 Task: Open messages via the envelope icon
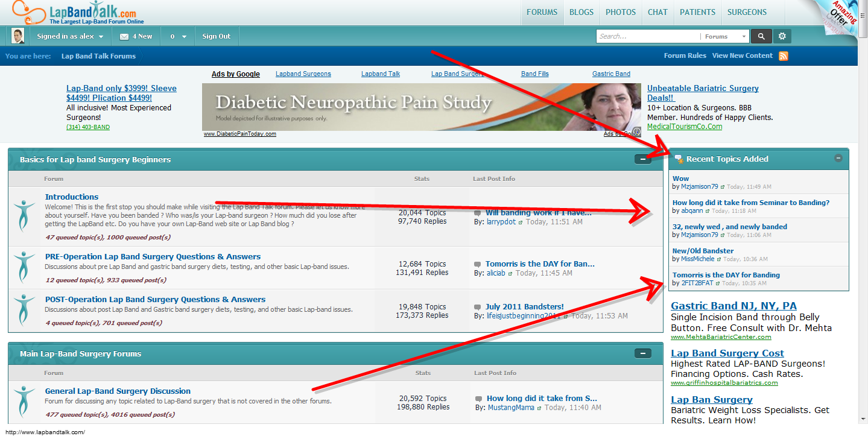pyautogui.click(x=124, y=36)
